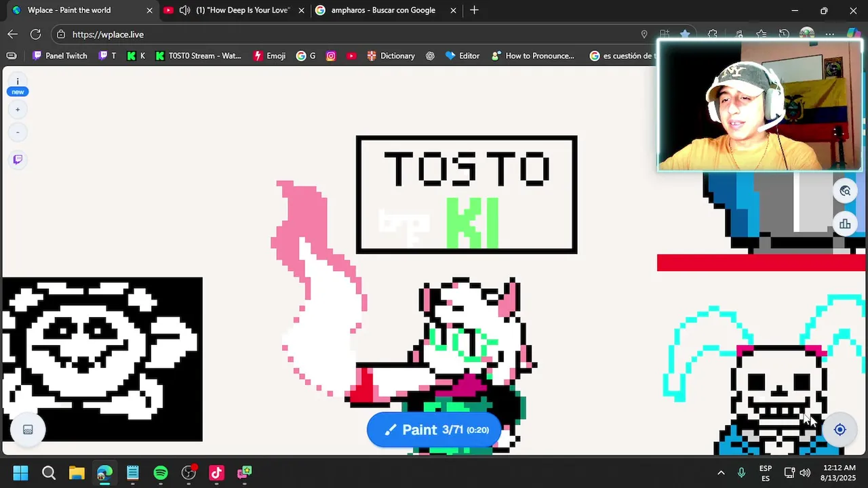Viewport: 868px width, 488px height.
Task: Open favorites list icon in toolbar
Action: (x=762, y=34)
